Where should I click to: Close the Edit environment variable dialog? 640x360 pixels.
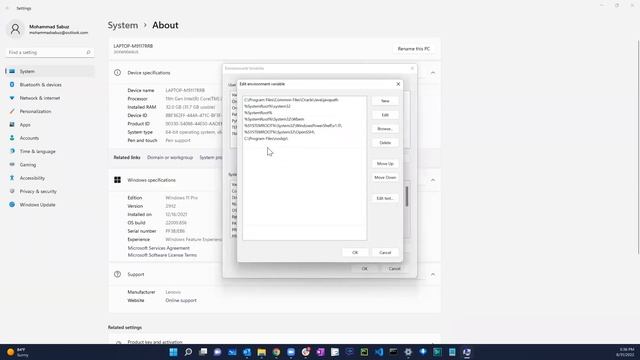point(398,84)
